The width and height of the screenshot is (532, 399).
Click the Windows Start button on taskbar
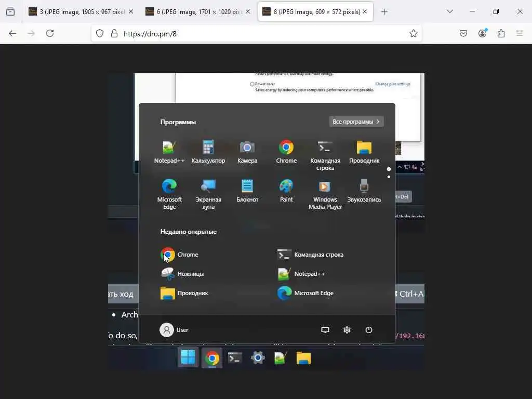(x=188, y=357)
